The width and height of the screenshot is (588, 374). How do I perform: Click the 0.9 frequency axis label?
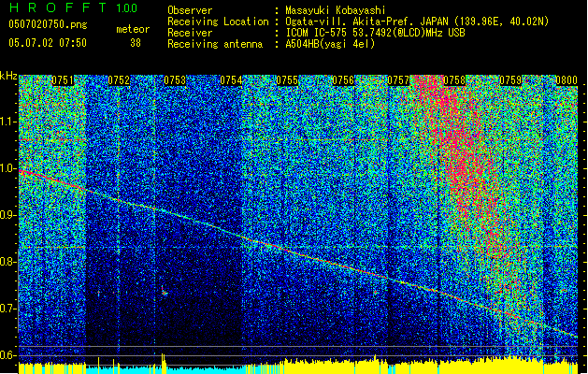coord(7,215)
